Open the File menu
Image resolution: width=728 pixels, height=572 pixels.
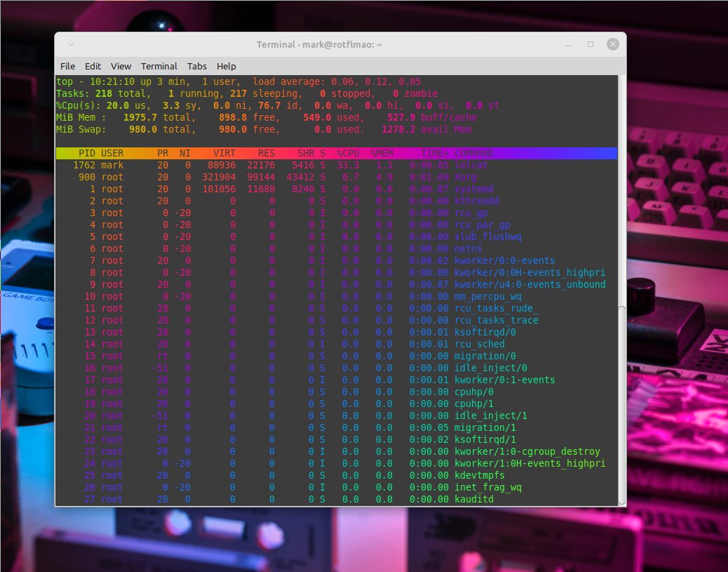click(67, 66)
